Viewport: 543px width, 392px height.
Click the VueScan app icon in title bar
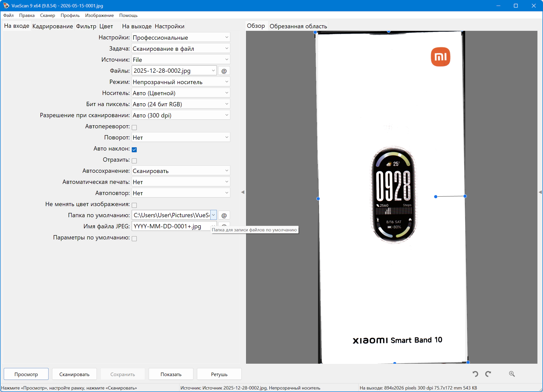(6, 6)
